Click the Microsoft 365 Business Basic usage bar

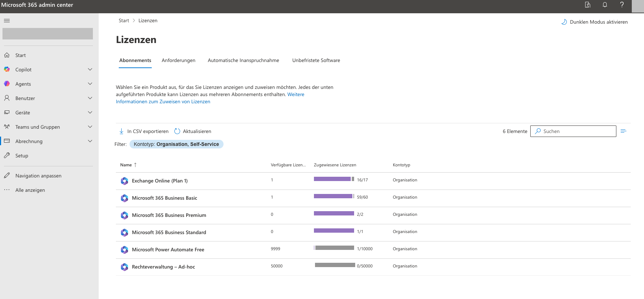[x=334, y=196]
